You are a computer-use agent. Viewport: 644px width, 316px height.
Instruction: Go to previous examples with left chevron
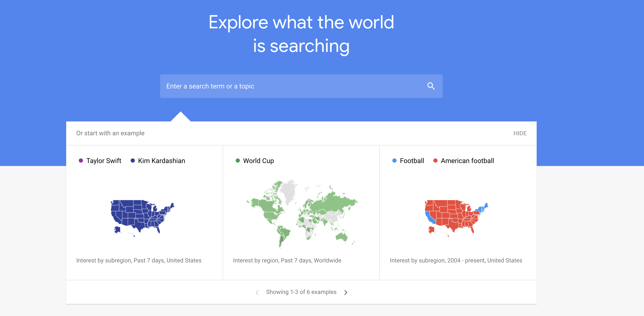257,292
